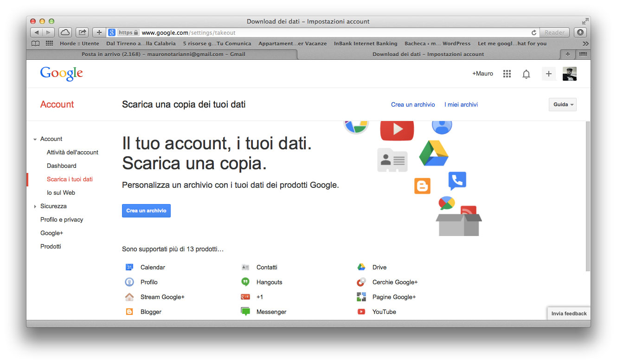The height and width of the screenshot is (364, 617).
Task: Open iCloud Tabs cloud icon
Action: click(x=65, y=32)
